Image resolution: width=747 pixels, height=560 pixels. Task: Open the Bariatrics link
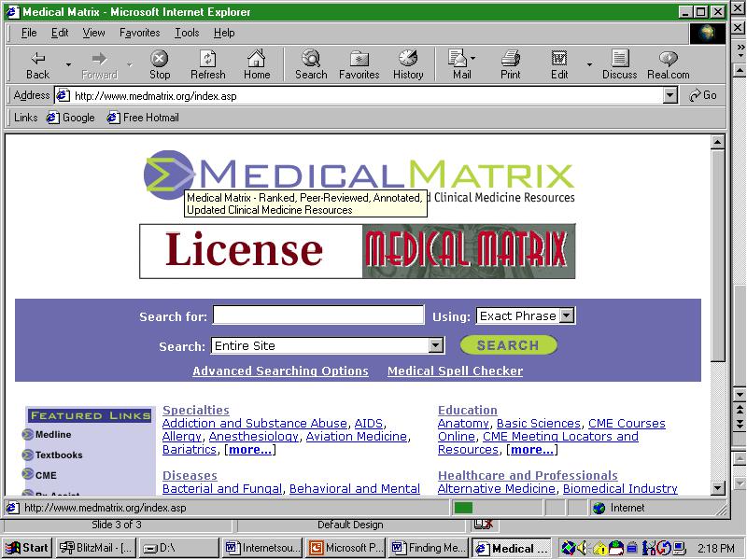pyautogui.click(x=190, y=450)
